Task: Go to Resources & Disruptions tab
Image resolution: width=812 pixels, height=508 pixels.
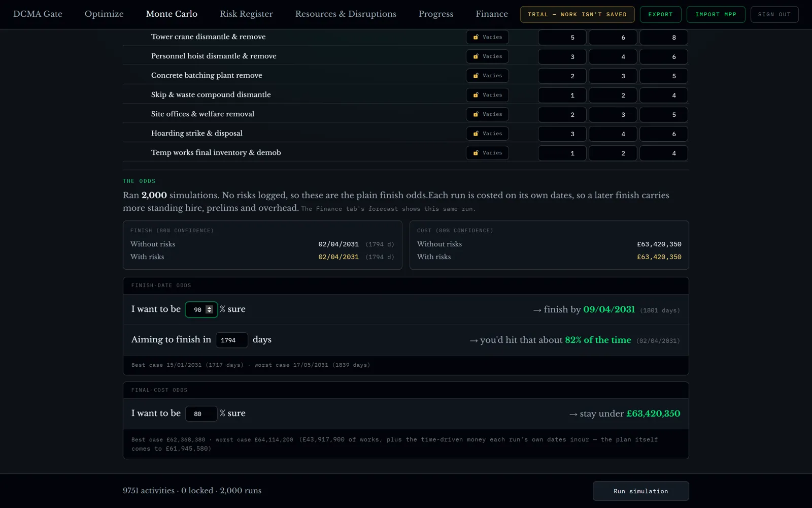Action: (346, 14)
